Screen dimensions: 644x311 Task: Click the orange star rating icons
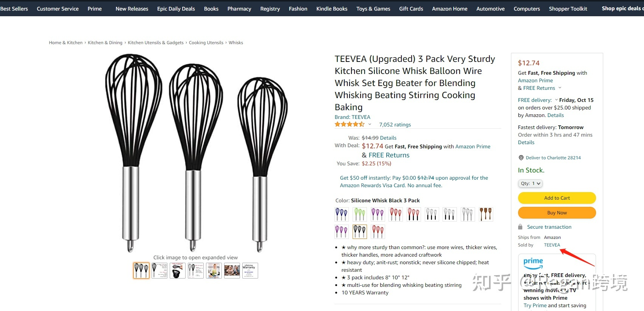click(x=349, y=124)
